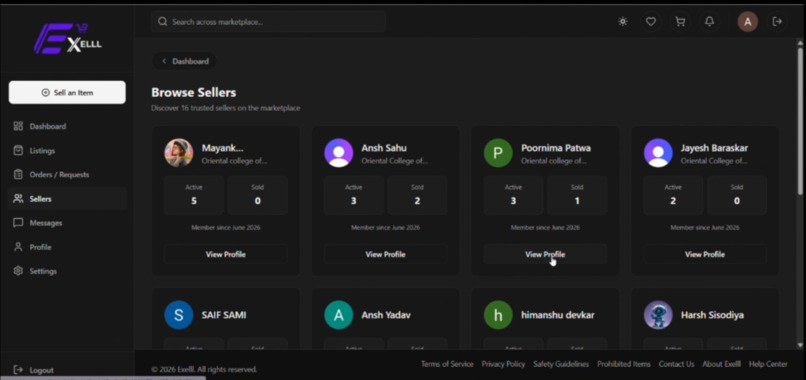Open About Exelll footer link

point(722,364)
